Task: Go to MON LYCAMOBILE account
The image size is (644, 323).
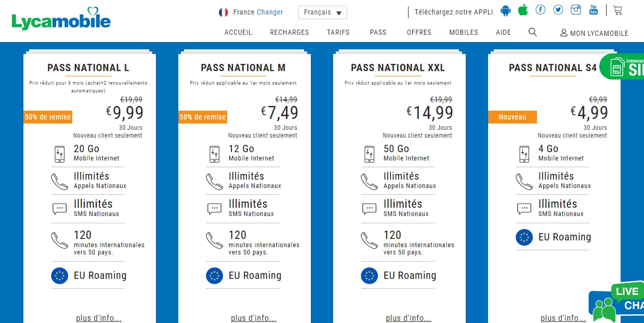Action: click(x=594, y=33)
